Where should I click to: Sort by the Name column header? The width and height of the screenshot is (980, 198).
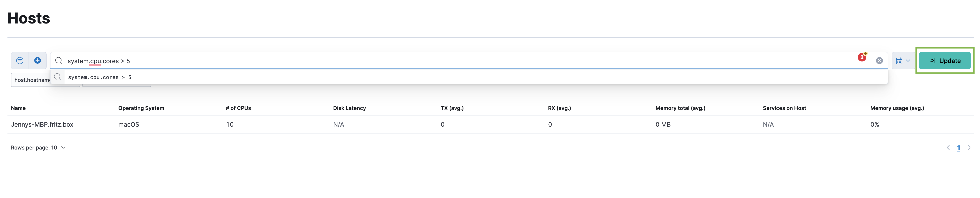(18, 108)
